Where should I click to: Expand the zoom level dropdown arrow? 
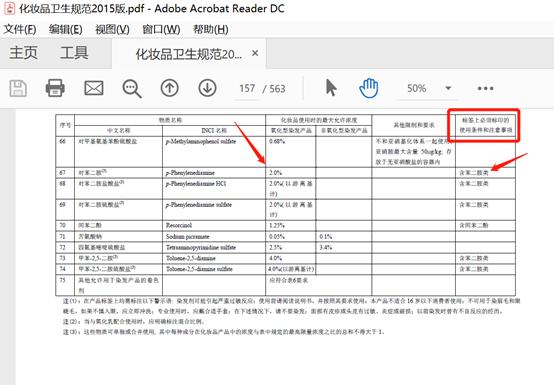point(448,88)
